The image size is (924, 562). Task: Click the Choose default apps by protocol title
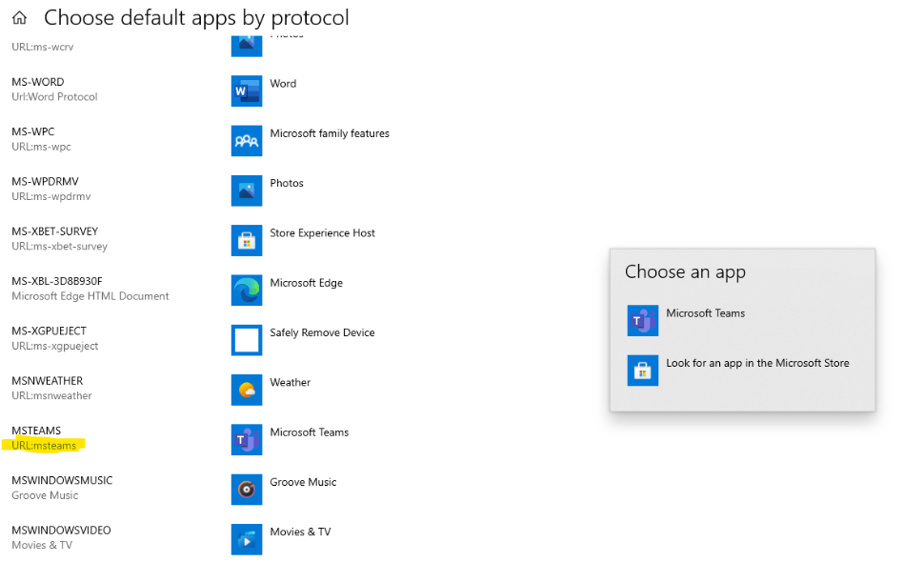(196, 18)
